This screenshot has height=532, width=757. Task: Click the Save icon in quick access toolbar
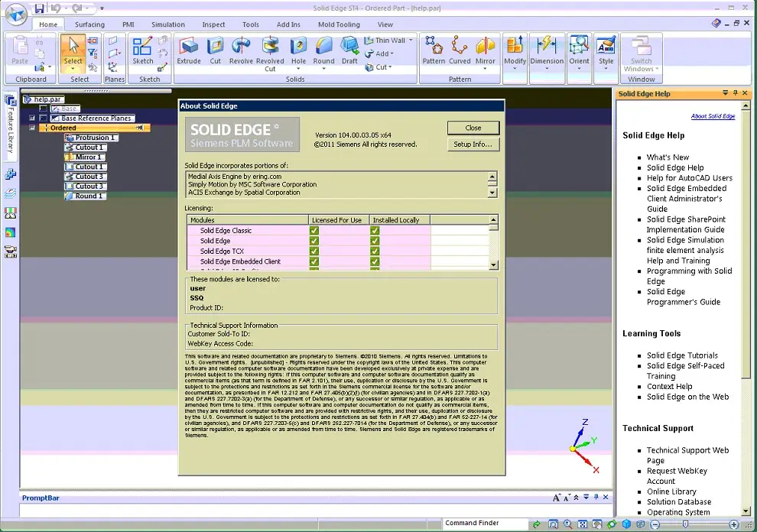click(x=40, y=8)
